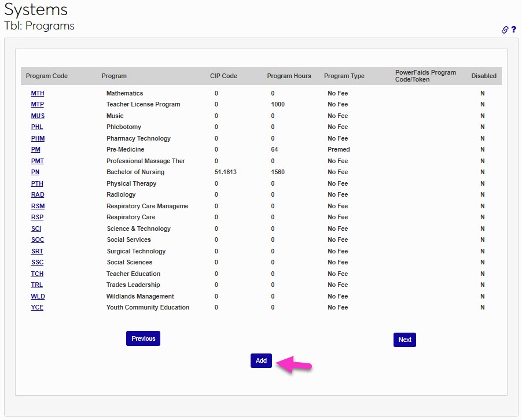Image resolution: width=522 pixels, height=420 pixels.
Task: Click the RSP Respiratory Care link
Action: tap(37, 218)
